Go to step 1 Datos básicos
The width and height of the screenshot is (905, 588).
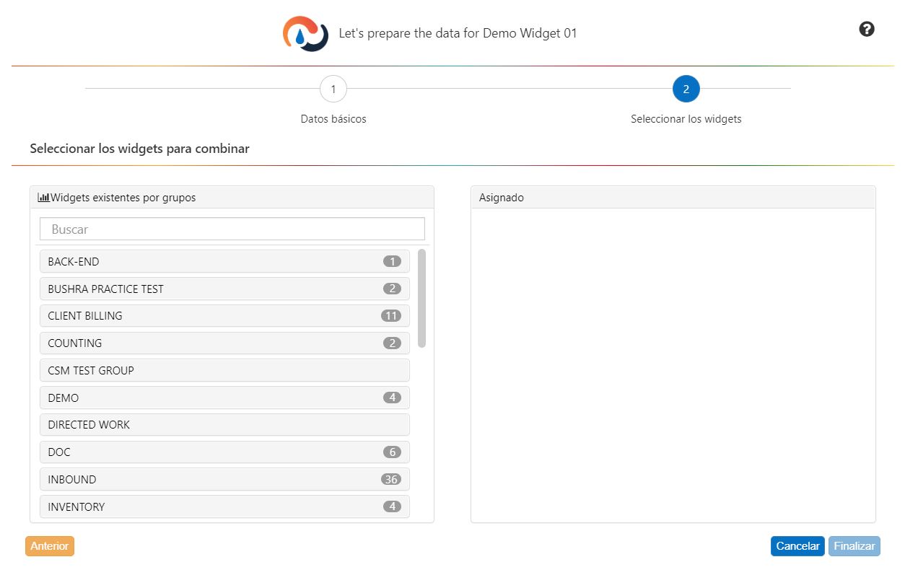(333, 89)
